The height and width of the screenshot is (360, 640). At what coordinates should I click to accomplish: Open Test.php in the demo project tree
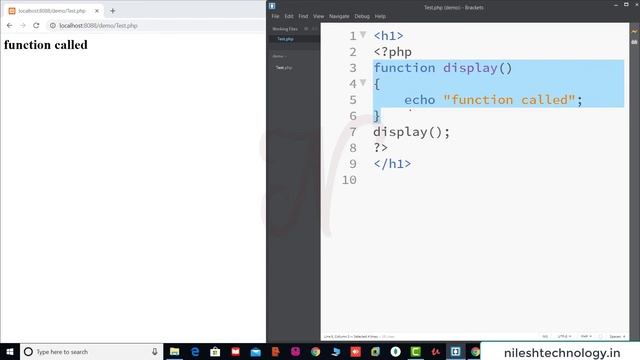pos(284,68)
